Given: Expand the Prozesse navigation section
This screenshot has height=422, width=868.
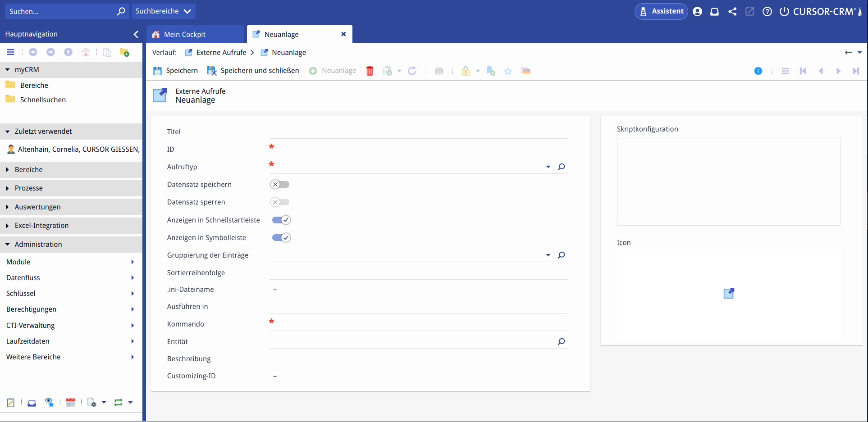Looking at the screenshot, I should (x=29, y=188).
